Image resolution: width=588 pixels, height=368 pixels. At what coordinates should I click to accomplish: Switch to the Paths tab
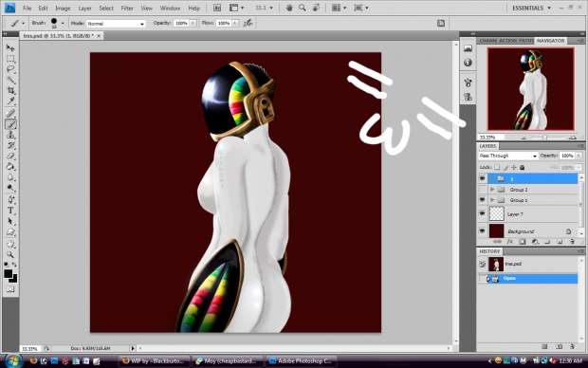(x=526, y=41)
